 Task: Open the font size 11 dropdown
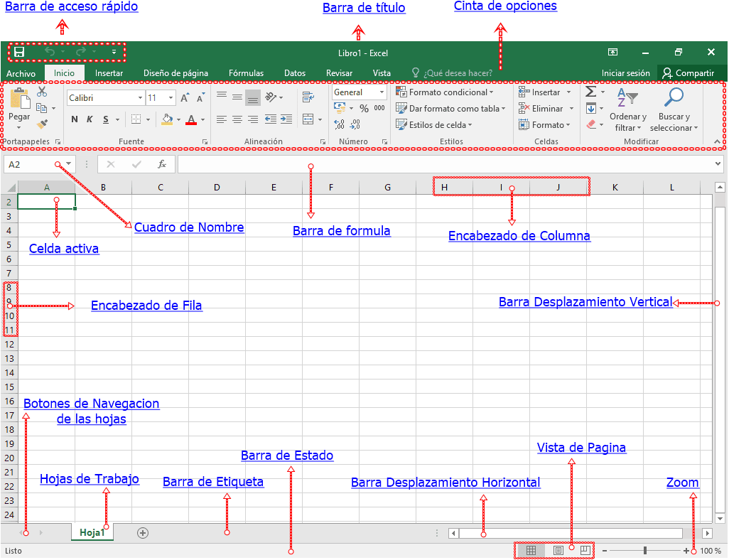(170, 97)
